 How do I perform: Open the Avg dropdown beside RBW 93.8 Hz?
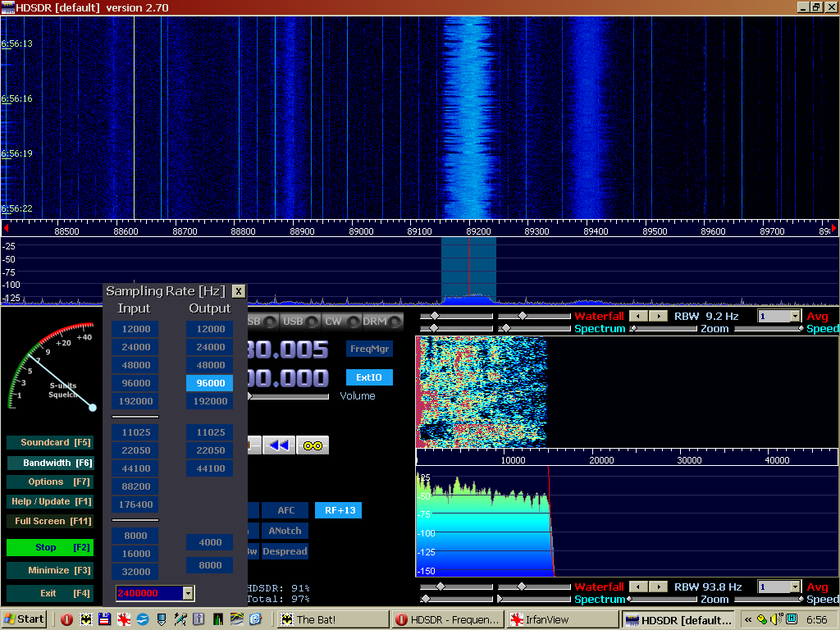coord(796,587)
